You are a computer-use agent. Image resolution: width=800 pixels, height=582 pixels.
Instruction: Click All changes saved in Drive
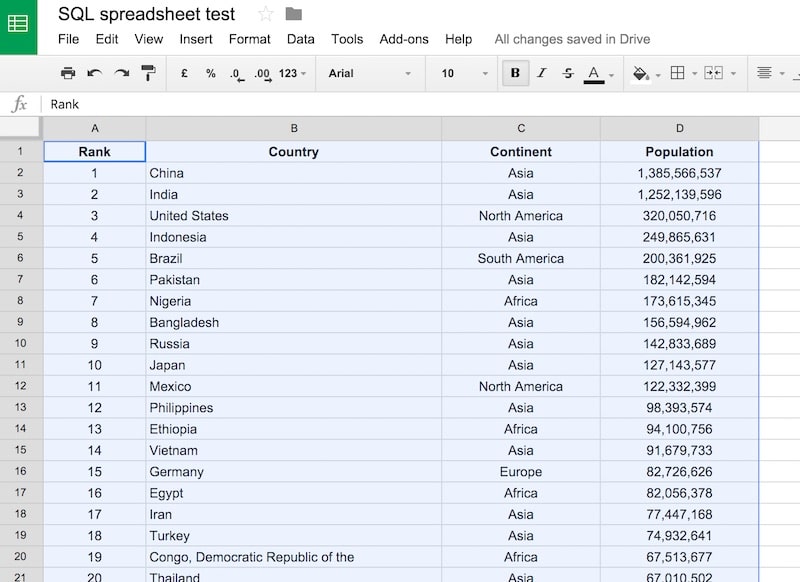tap(572, 39)
